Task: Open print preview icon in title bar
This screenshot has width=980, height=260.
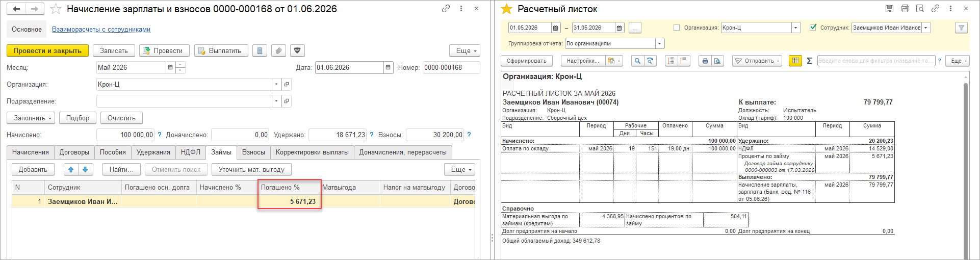Action: pos(920,9)
